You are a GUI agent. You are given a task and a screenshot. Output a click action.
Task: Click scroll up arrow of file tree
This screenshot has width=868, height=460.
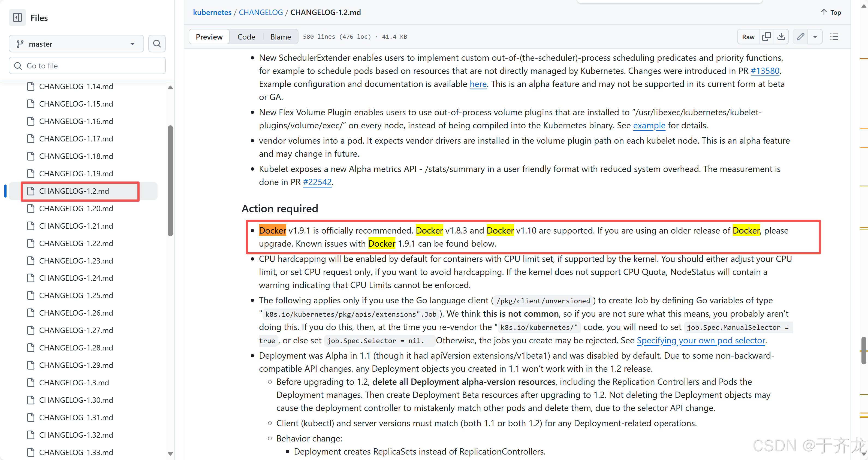pyautogui.click(x=170, y=87)
